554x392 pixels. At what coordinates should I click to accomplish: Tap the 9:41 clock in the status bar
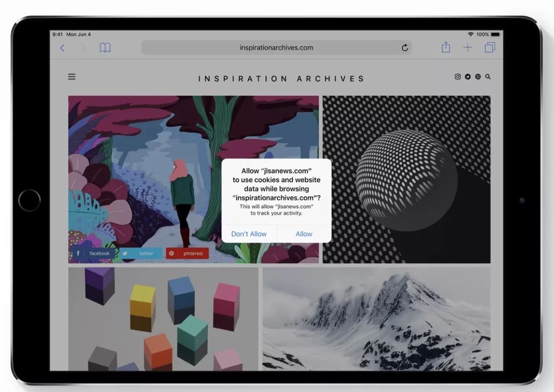[57, 34]
